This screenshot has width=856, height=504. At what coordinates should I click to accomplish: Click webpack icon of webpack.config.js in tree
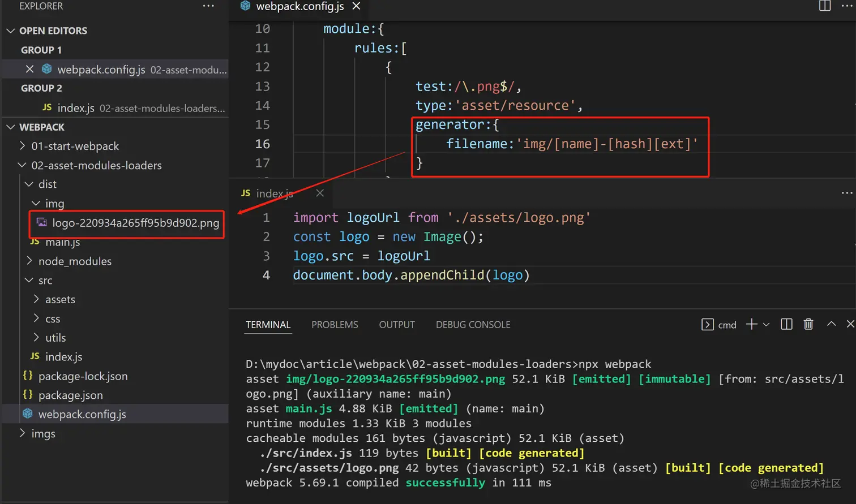28,414
